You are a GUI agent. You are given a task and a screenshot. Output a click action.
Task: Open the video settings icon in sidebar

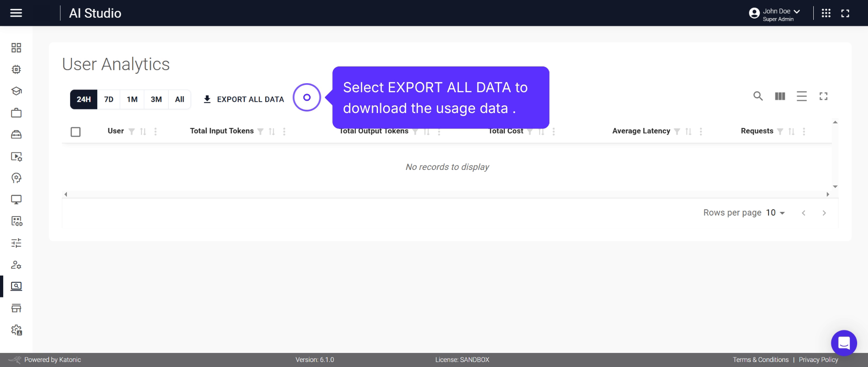click(16, 156)
